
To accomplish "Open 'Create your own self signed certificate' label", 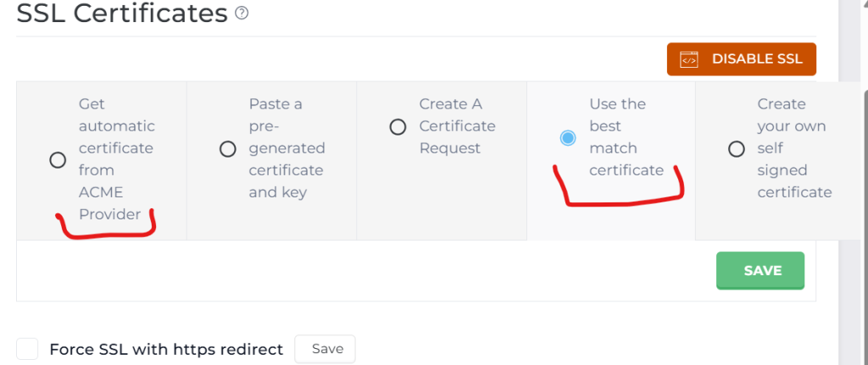I will 794,148.
